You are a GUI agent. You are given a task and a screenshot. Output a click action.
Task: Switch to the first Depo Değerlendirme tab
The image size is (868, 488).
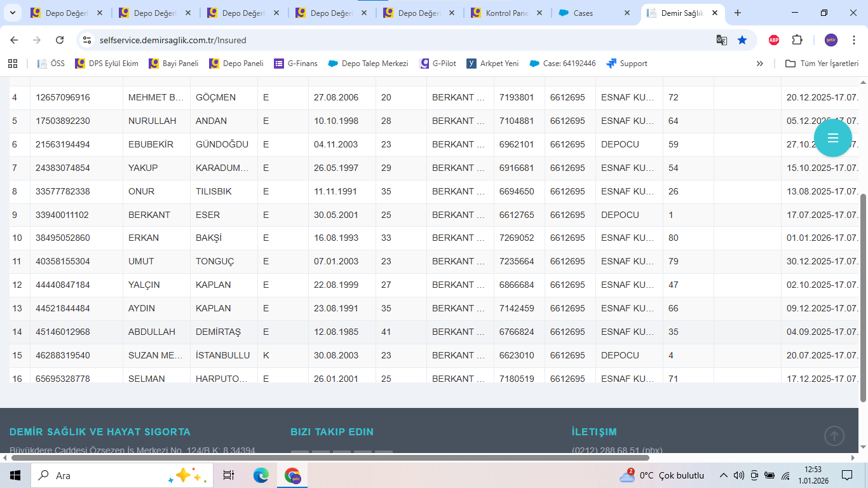pyautogui.click(x=67, y=13)
